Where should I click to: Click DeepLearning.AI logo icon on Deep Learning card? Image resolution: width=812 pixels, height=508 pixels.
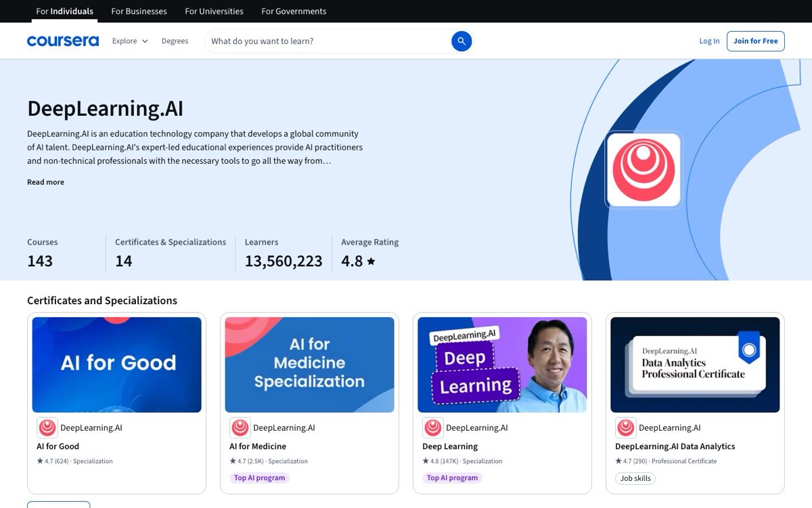[x=433, y=427]
